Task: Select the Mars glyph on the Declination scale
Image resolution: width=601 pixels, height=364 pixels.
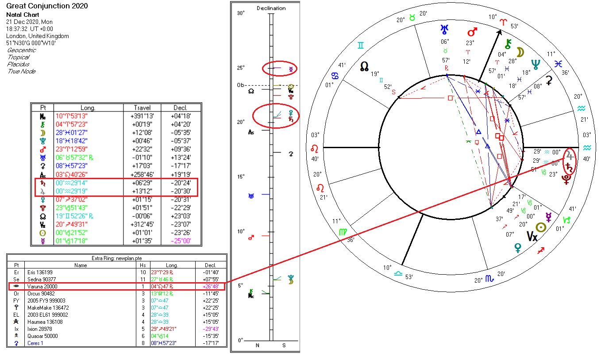Action: coord(251,237)
